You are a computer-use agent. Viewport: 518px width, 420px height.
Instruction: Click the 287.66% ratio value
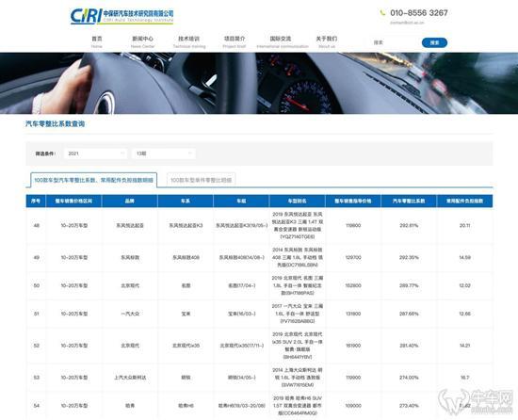tap(409, 314)
